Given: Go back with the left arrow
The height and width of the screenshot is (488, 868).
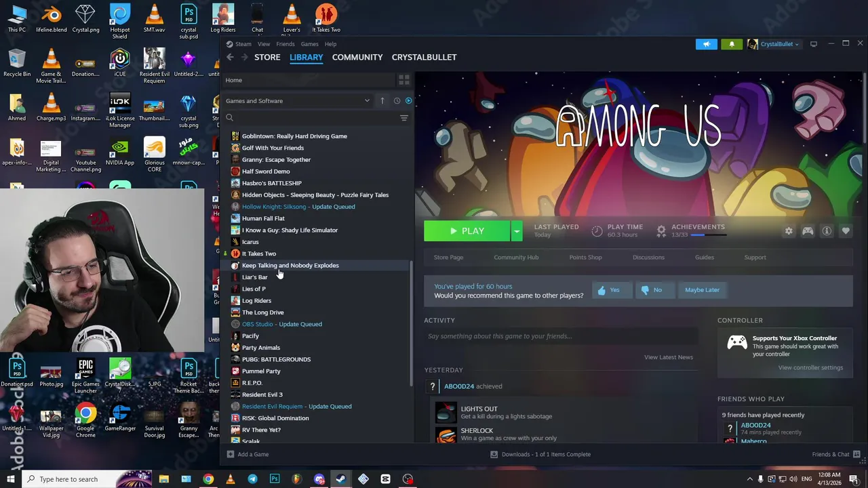Looking at the screenshot, I should pyautogui.click(x=230, y=57).
